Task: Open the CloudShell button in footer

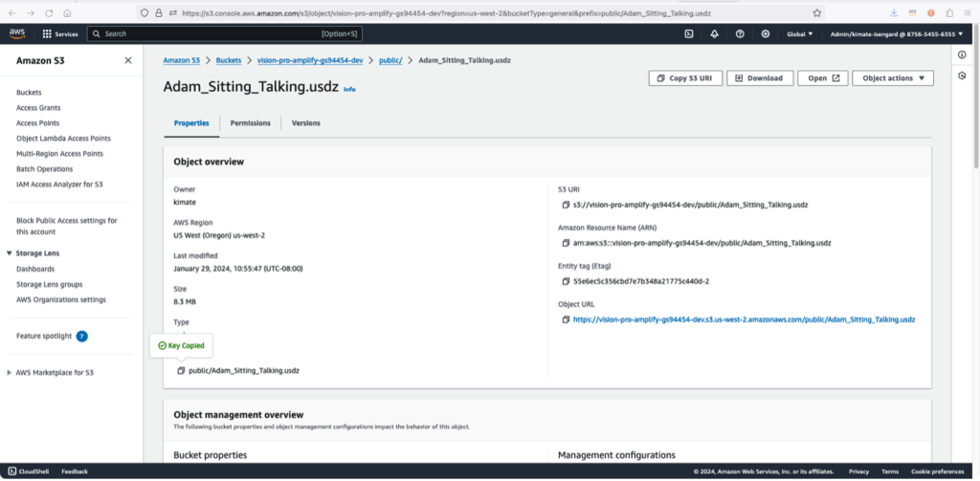Action: 29,471
